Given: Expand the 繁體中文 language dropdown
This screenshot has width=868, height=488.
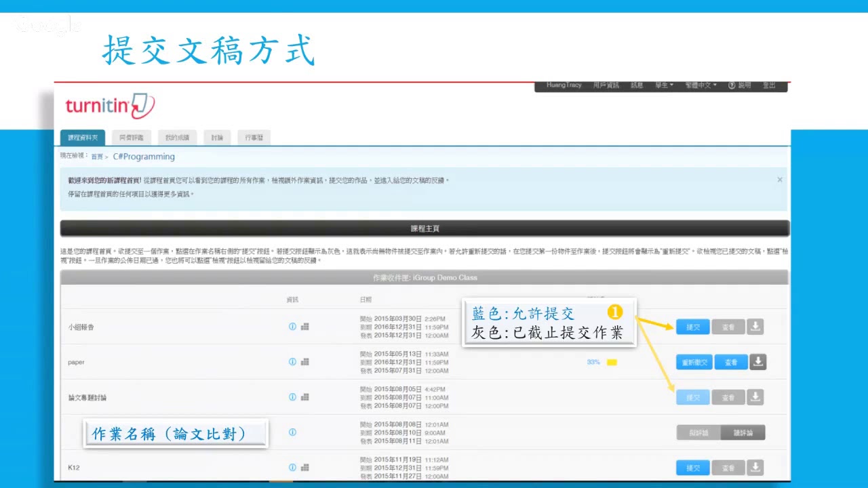Looking at the screenshot, I should 701,85.
